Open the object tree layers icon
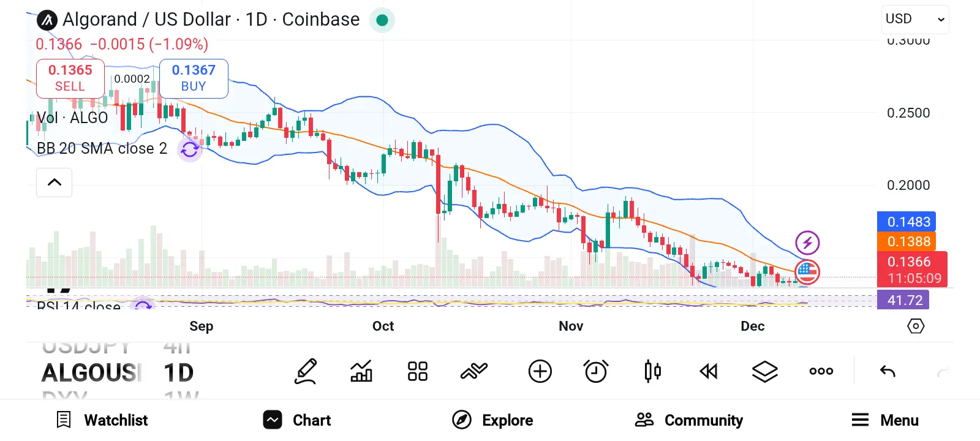 tap(764, 371)
